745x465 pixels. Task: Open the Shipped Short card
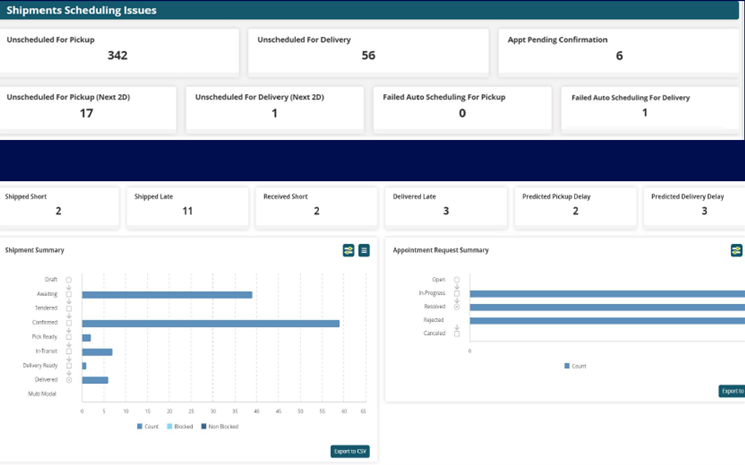coord(59,207)
